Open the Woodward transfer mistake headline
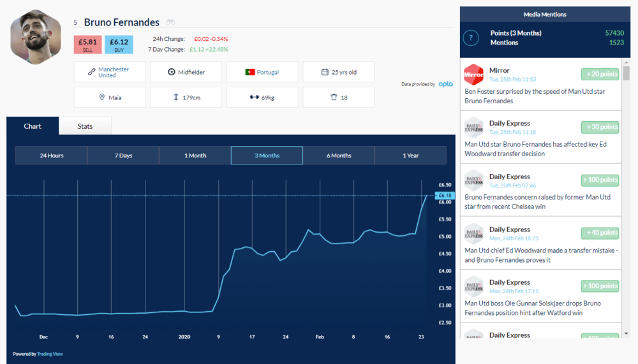The height and width of the screenshot is (364, 638). (x=541, y=255)
